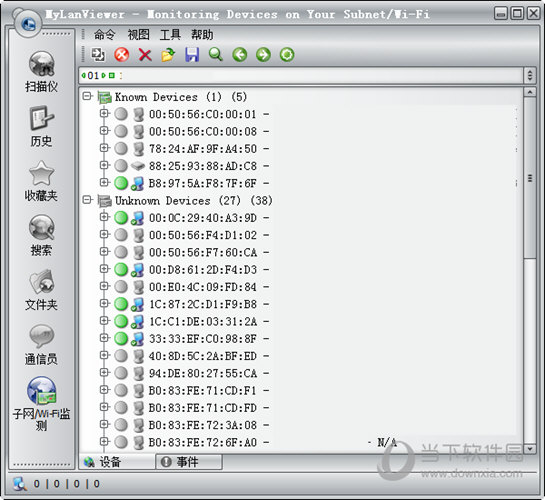The image size is (545, 500).
Task: Click the open folder toolbar icon
Action: pyautogui.click(x=168, y=55)
